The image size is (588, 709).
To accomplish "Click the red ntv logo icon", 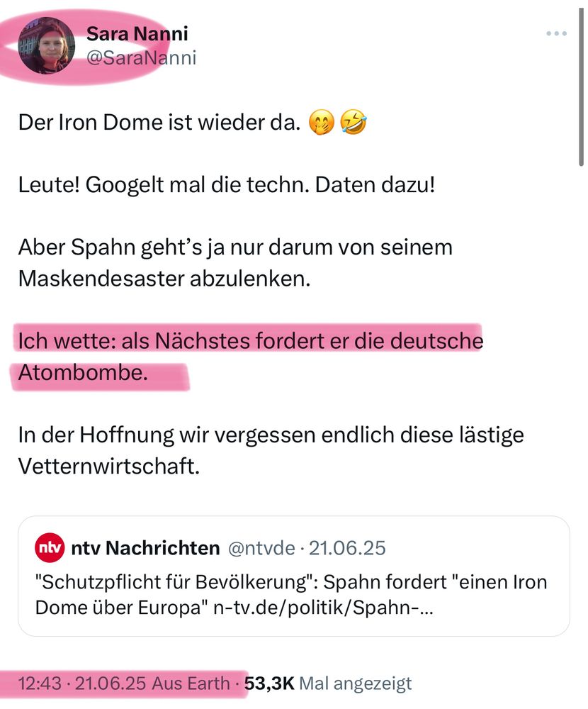I will coord(50,548).
